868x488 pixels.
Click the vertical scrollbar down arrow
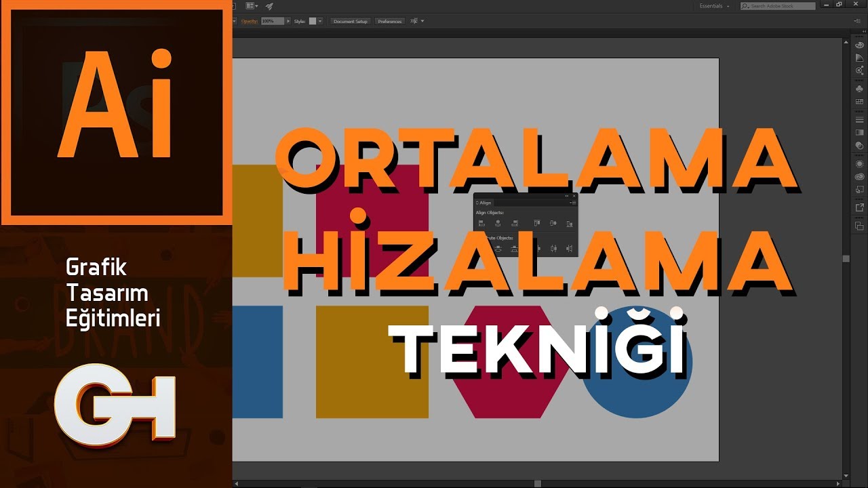pos(846,476)
